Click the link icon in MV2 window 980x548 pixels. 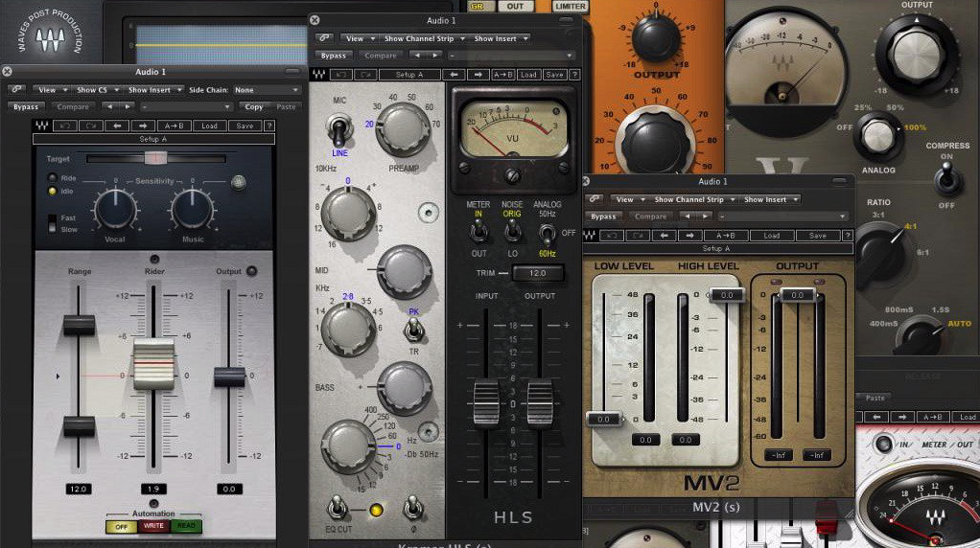coord(595,199)
